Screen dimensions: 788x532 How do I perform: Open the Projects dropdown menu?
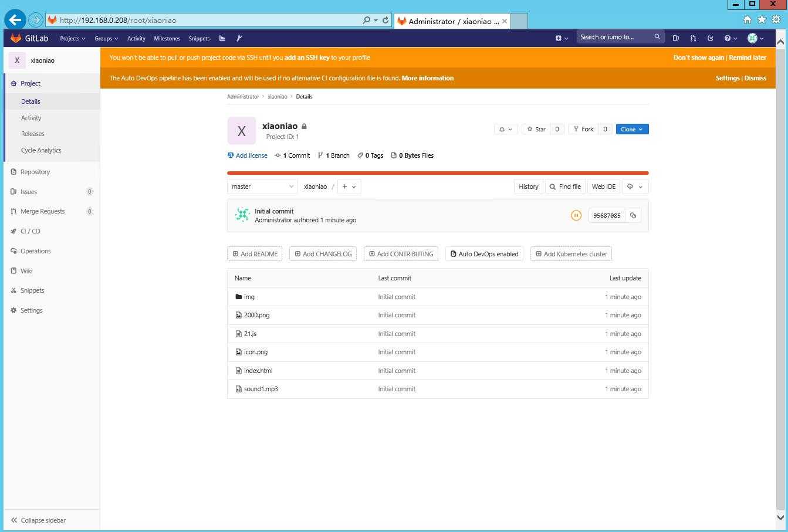pyautogui.click(x=72, y=38)
